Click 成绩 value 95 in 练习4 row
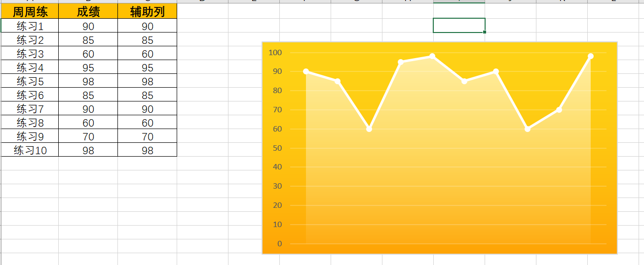Image resolution: width=644 pixels, height=265 pixels. (x=88, y=67)
